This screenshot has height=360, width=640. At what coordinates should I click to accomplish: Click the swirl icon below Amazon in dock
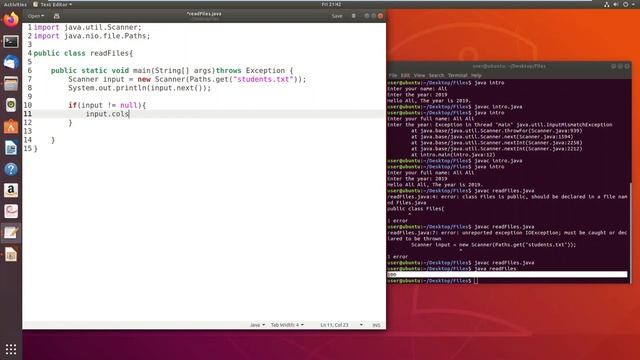[11, 211]
